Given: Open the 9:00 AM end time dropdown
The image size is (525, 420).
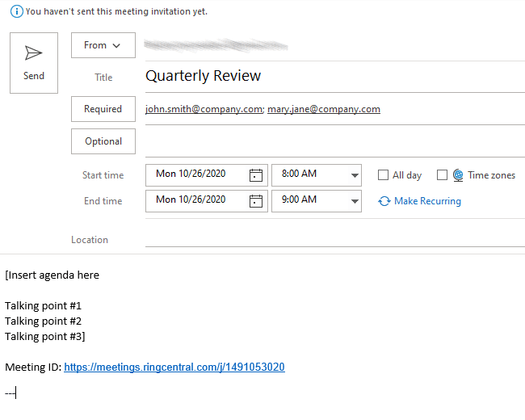Looking at the screenshot, I should (355, 201).
